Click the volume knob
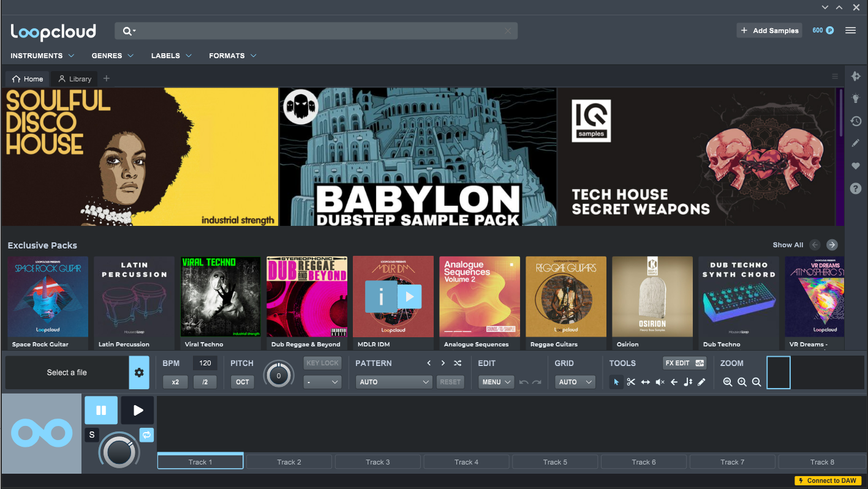This screenshot has width=868, height=489. click(x=119, y=452)
